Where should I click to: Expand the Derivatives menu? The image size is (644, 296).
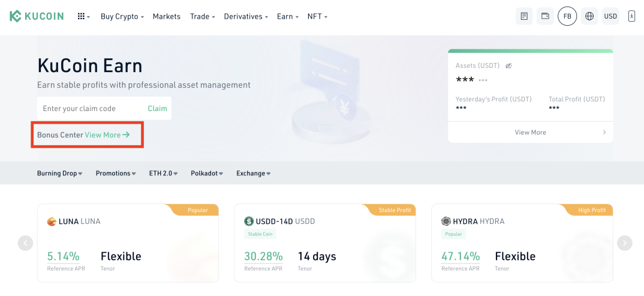pyautogui.click(x=246, y=16)
